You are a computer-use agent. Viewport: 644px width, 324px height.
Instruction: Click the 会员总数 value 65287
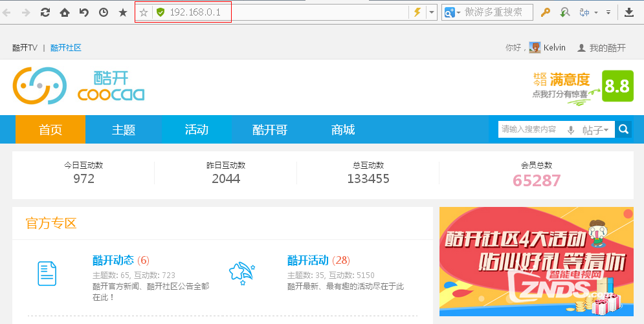point(537,180)
